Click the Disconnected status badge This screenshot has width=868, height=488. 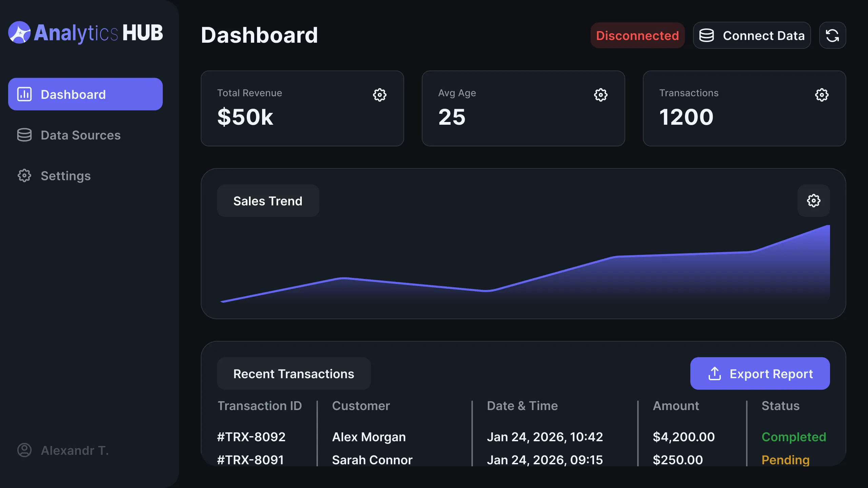[x=637, y=36]
